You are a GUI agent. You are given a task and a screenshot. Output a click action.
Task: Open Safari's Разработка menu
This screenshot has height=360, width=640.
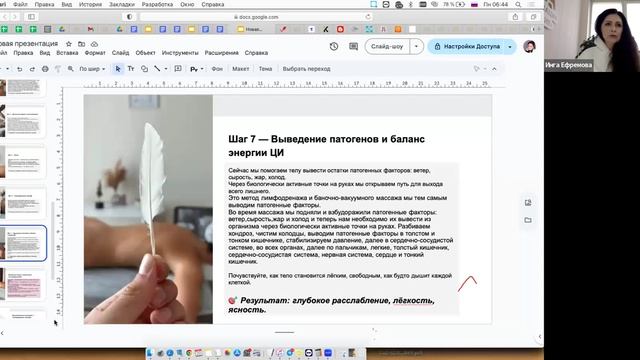point(157,4)
